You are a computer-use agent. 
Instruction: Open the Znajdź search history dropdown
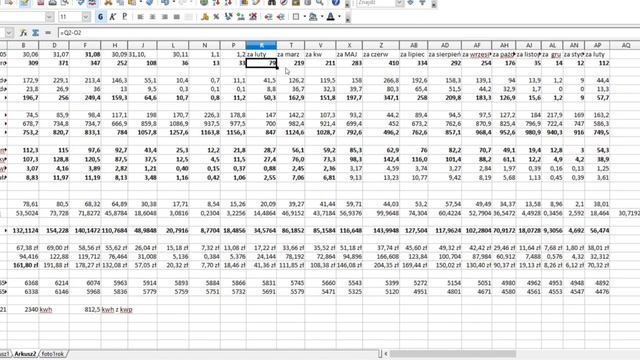coord(400,3)
